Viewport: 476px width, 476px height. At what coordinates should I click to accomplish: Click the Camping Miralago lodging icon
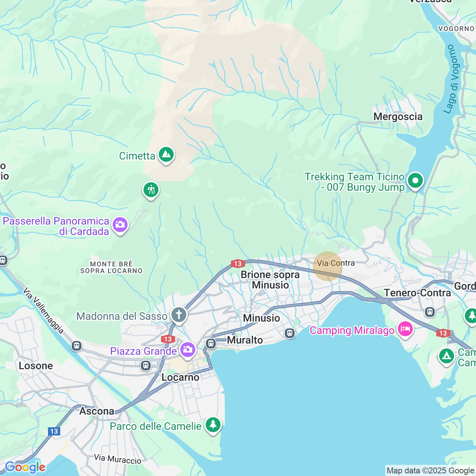(405, 329)
